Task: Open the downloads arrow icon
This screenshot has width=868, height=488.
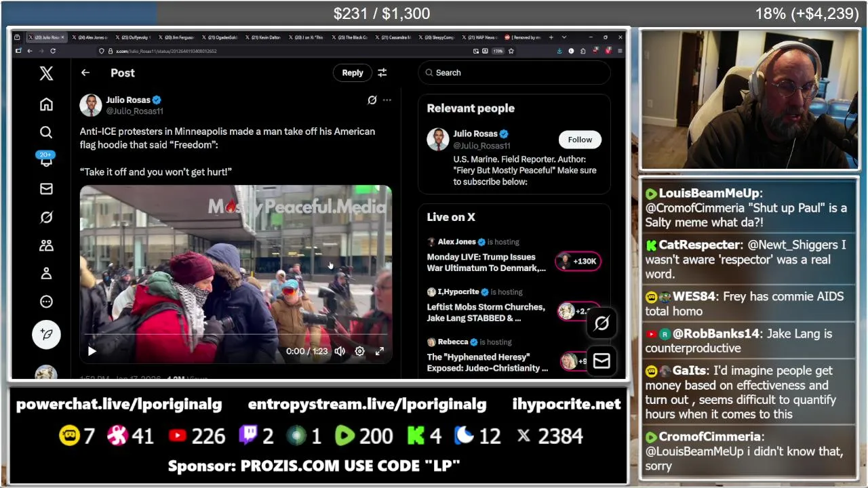Action: (559, 51)
